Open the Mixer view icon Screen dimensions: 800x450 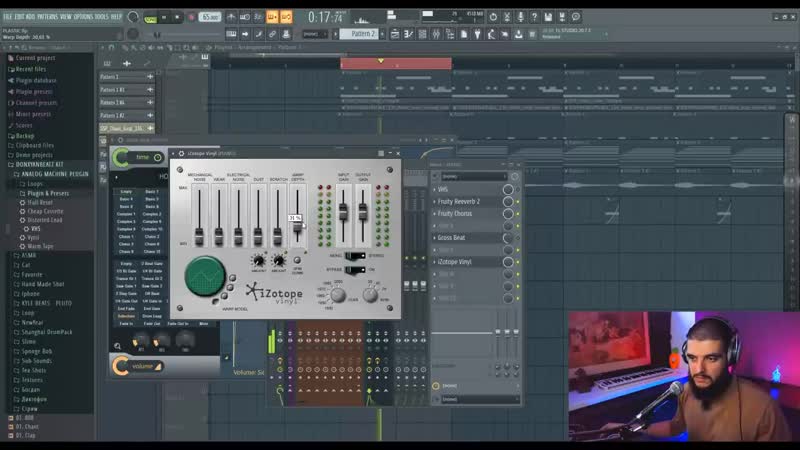tap(436, 34)
